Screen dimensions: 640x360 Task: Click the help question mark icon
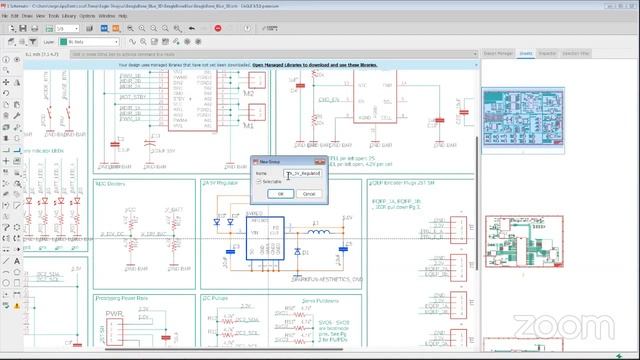pyautogui.click(x=247, y=28)
